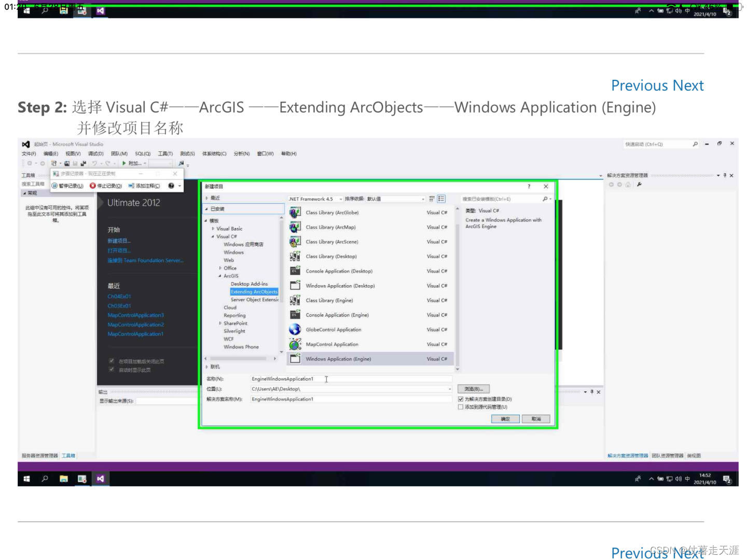The image size is (747, 560).
Task: Open File Explorer from the taskbar
Action: point(63,479)
